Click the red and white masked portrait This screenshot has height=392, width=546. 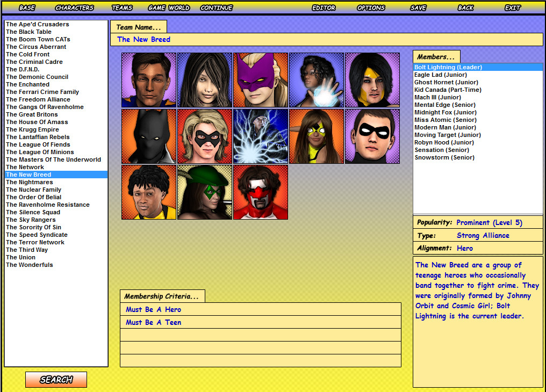click(261, 192)
